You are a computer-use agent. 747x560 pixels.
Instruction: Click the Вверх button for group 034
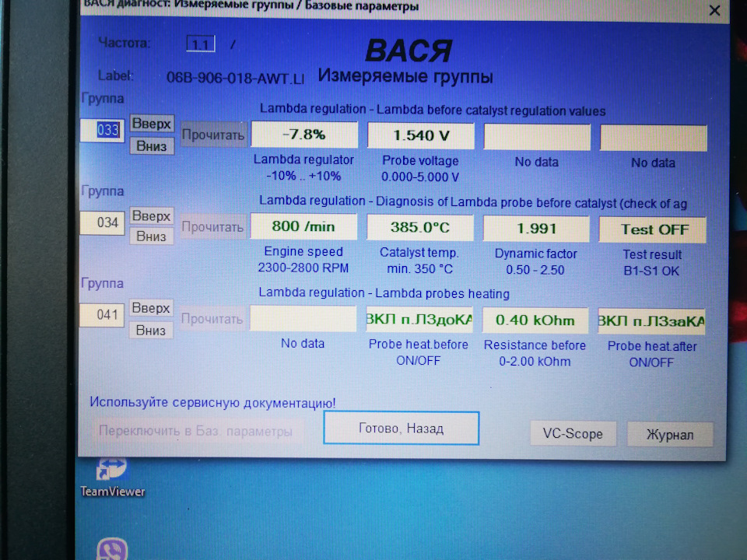pyautogui.click(x=152, y=215)
